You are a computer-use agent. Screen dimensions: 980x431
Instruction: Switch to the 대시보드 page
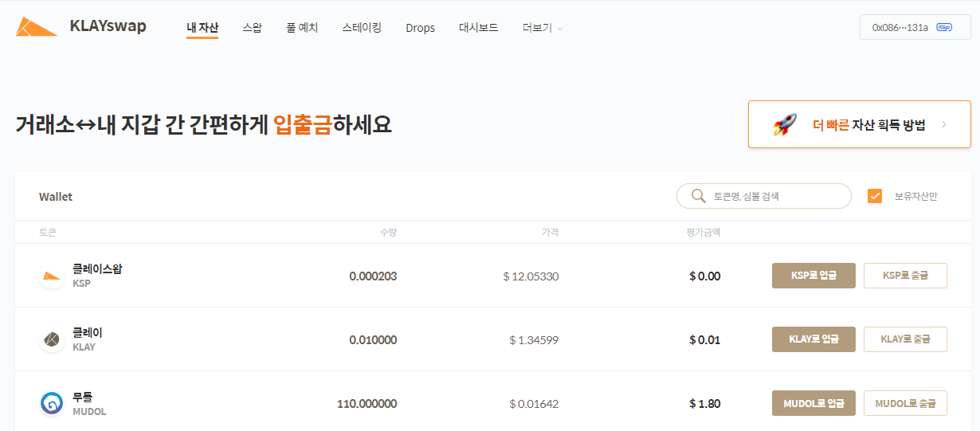pyautogui.click(x=479, y=28)
